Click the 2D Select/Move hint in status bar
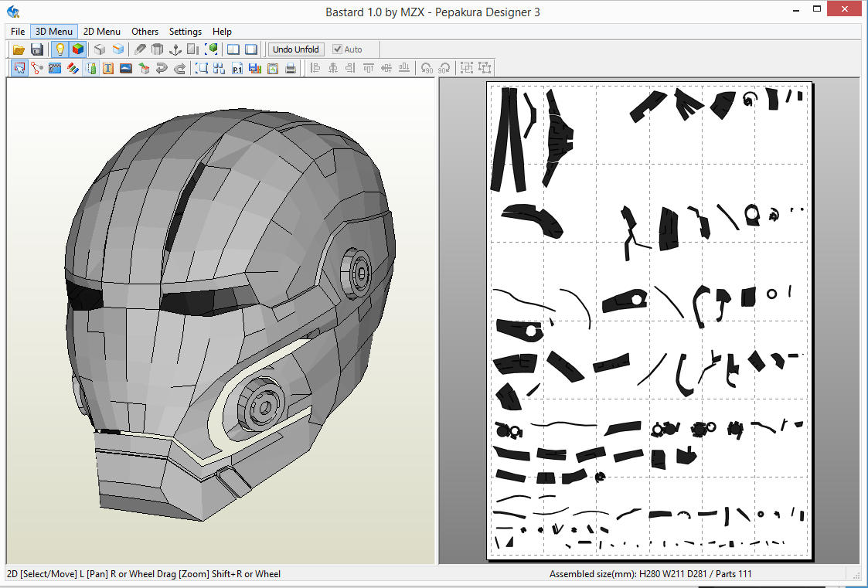This screenshot has width=868, height=588. point(144,574)
